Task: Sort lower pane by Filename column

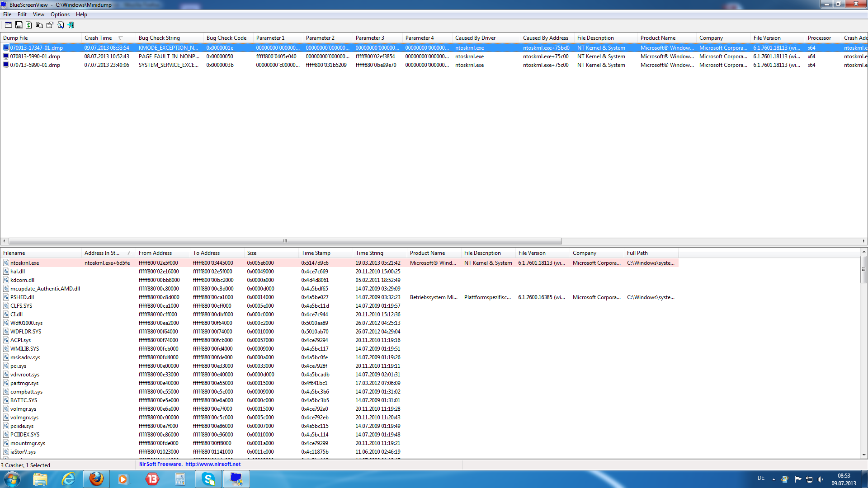Action: pos(41,253)
